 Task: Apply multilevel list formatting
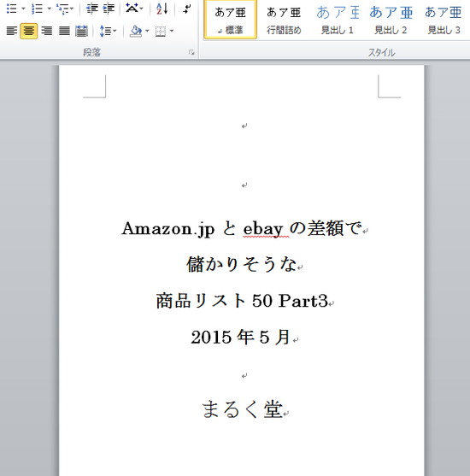pyautogui.click(x=63, y=9)
